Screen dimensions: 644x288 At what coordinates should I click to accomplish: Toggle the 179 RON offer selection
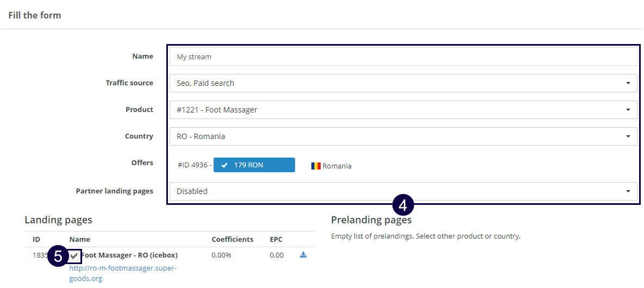point(254,165)
